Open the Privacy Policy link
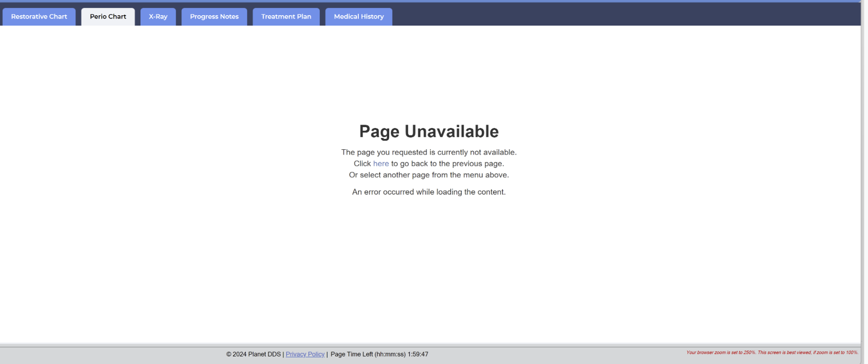This screenshot has width=868, height=364. tap(305, 354)
